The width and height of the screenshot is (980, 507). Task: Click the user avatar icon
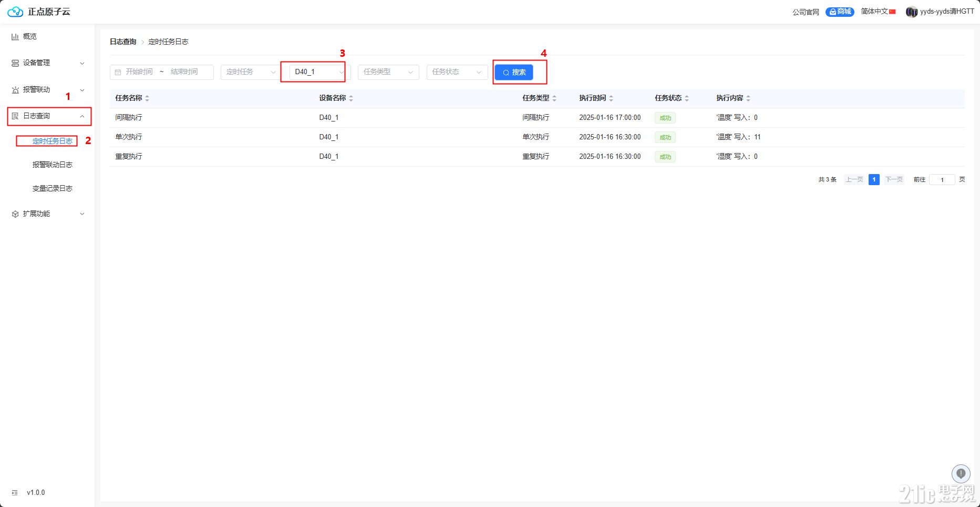[x=912, y=12]
